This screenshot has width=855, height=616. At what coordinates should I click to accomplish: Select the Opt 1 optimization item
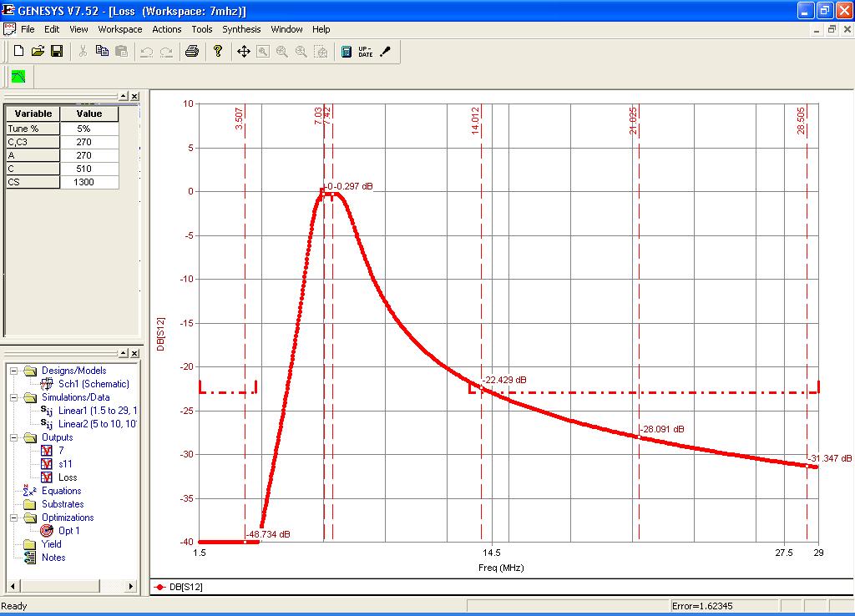click(68, 531)
